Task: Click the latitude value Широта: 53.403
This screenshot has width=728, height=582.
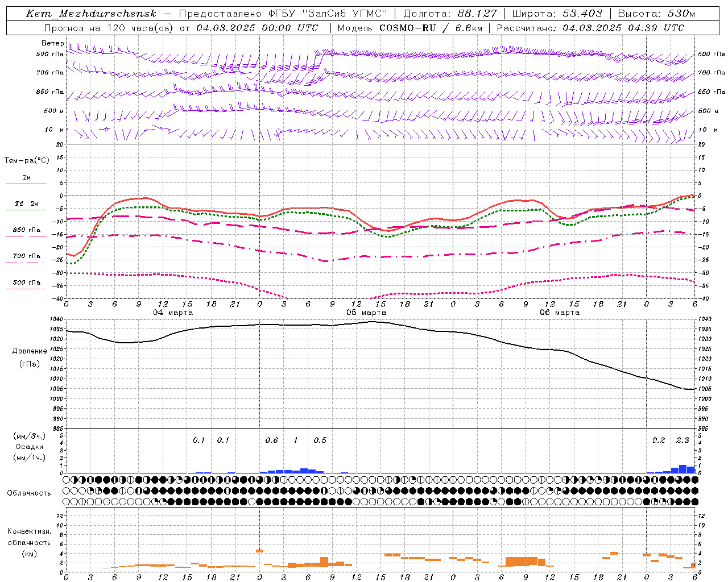Action: point(557,14)
